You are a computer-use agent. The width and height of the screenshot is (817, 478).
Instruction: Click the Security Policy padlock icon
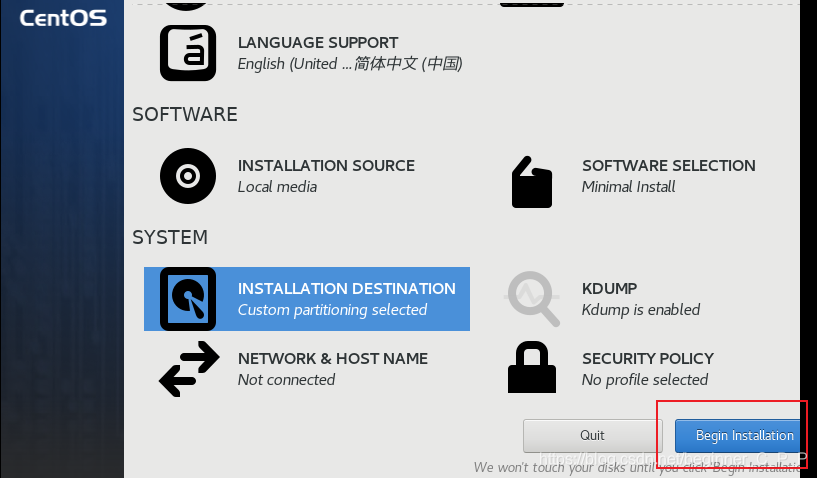(x=532, y=367)
